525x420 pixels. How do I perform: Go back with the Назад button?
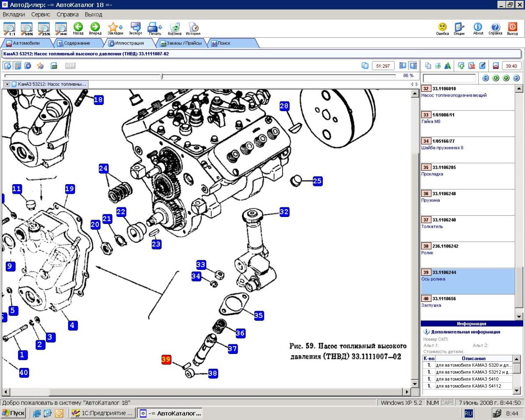coord(78,29)
